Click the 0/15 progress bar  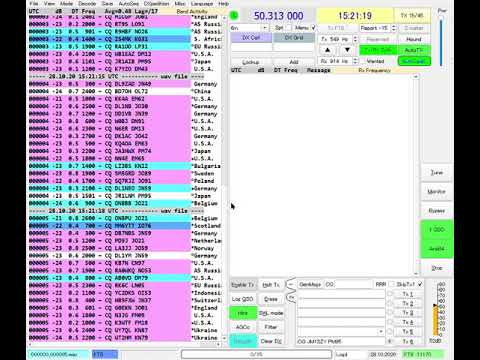[256, 354]
